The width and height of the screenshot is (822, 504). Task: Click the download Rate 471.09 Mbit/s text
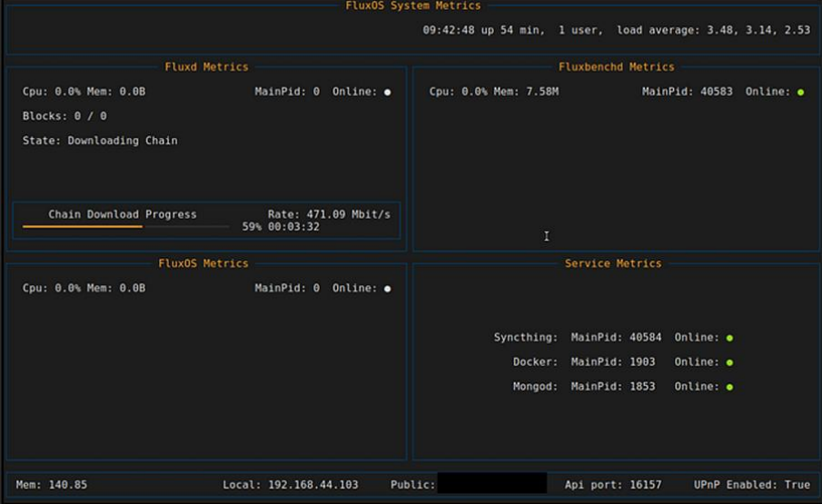tap(329, 214)
